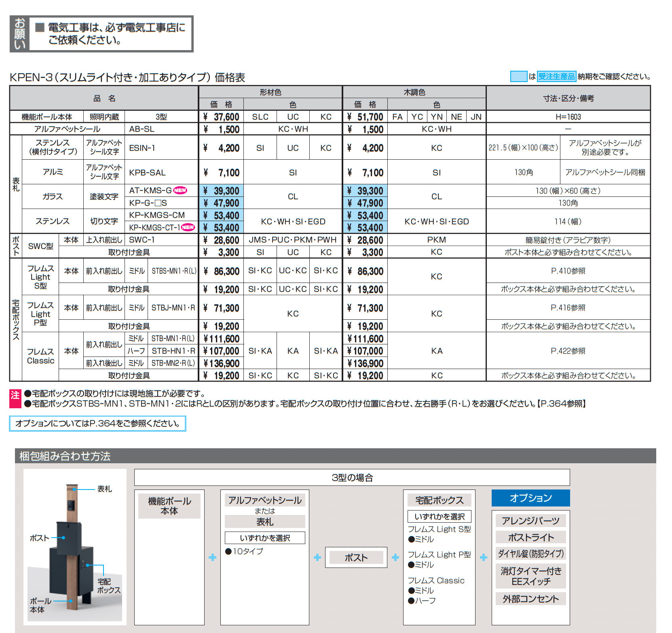Click the STBJ-MN1·R product code
Viewport: 672px width, 633px height.
pyautogui.click(x=173, y=308)
